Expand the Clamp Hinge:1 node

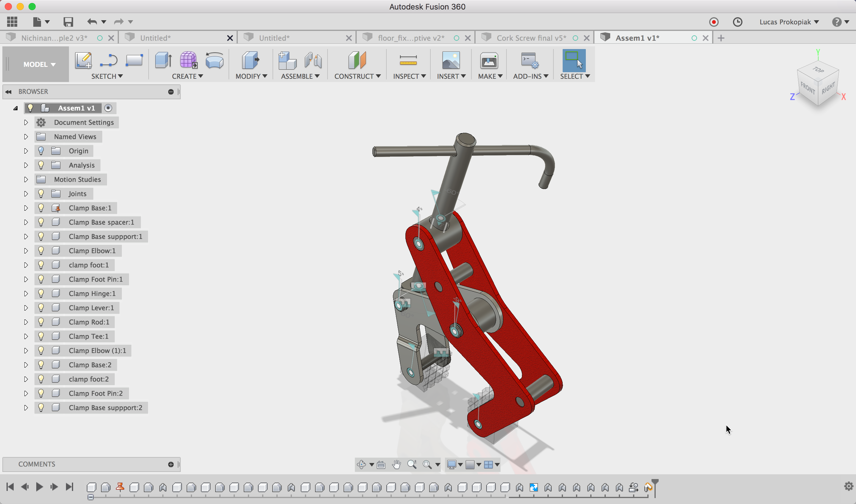(26, 293)
